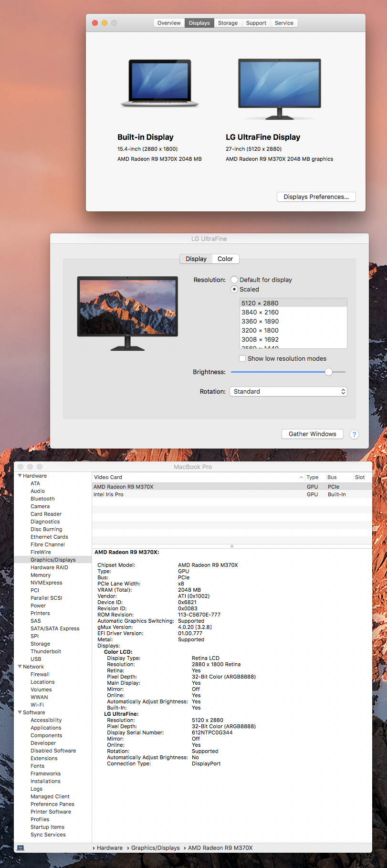Collapse the Hardware tree section
Screen dimensions: 387x868
pos(20,476)
